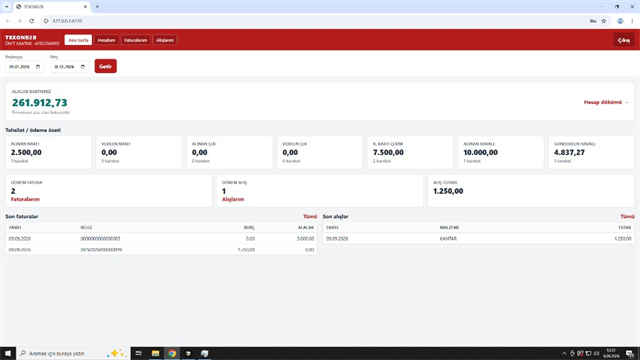Open the Hesap dökümü link
640x360 pixels.
606,102
